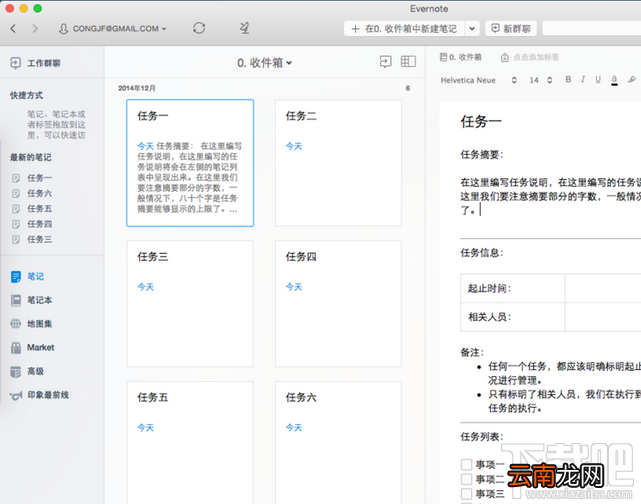The height and width of the screenshot is (504, 641).
Task: Click the sync refresh icon
Action: point(199,28)
